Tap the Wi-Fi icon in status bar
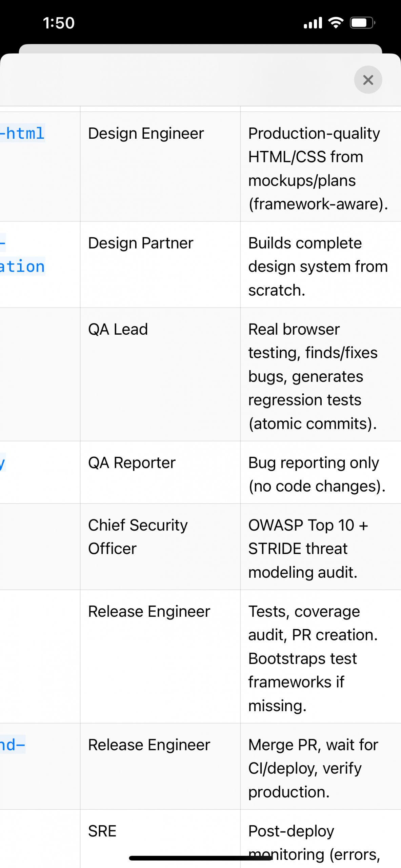The height and width of the screenshot is (868, 401). [336, 23]
